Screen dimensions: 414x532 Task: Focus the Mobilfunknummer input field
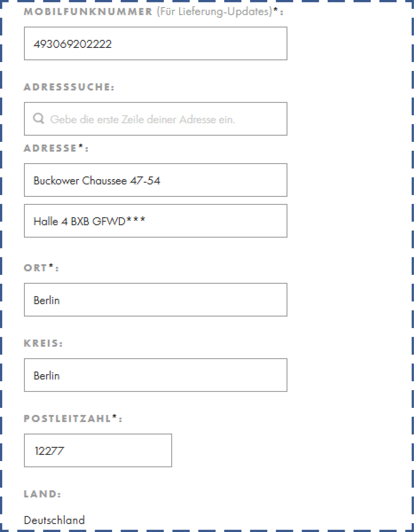tap(155, 44)
